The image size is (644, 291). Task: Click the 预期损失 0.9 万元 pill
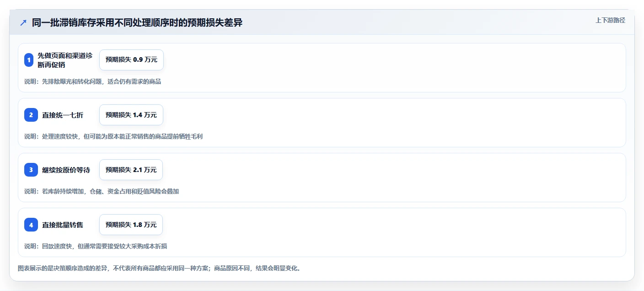click(x=131, y=60)
